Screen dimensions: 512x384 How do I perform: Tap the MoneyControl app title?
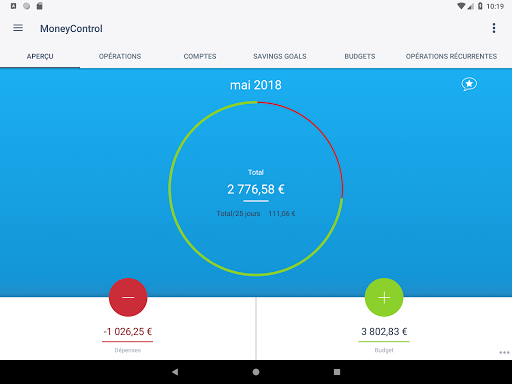coord(71,29)
